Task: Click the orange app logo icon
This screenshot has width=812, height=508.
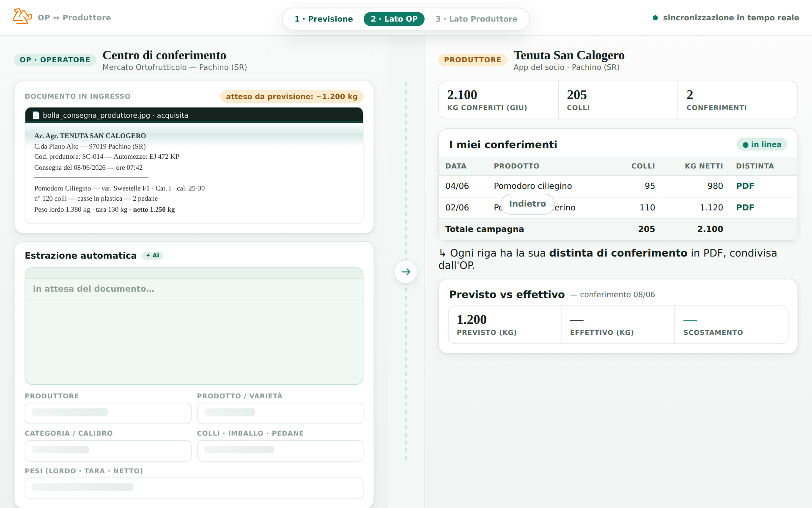Action: pos(22,17)
